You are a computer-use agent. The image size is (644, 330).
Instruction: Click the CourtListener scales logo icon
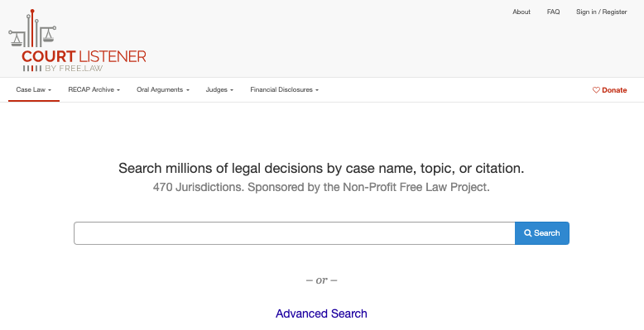(x=32, y=28)
